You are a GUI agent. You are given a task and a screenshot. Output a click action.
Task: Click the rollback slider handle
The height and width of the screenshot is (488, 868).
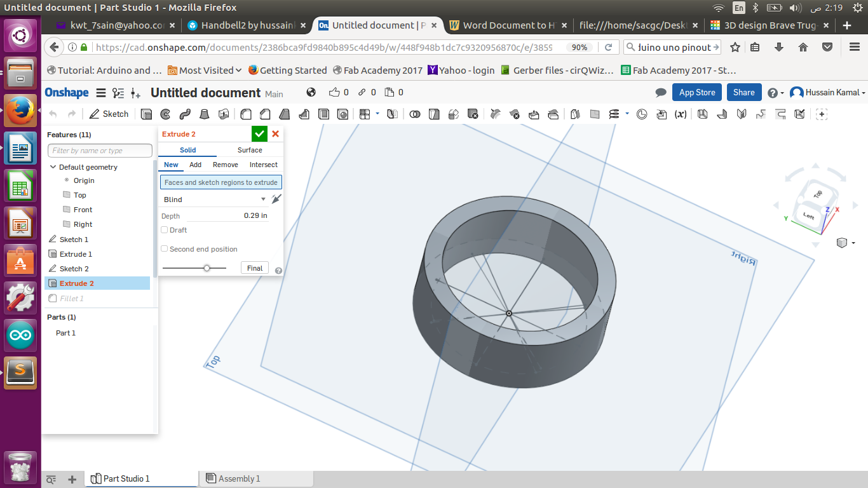(207, 268)
